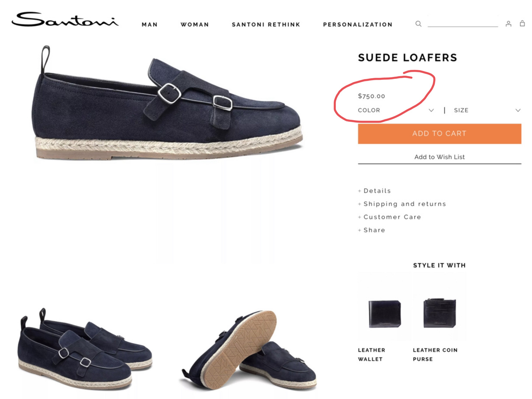532x399 pixels.
Task: Click the search input field
Action: 463,23
